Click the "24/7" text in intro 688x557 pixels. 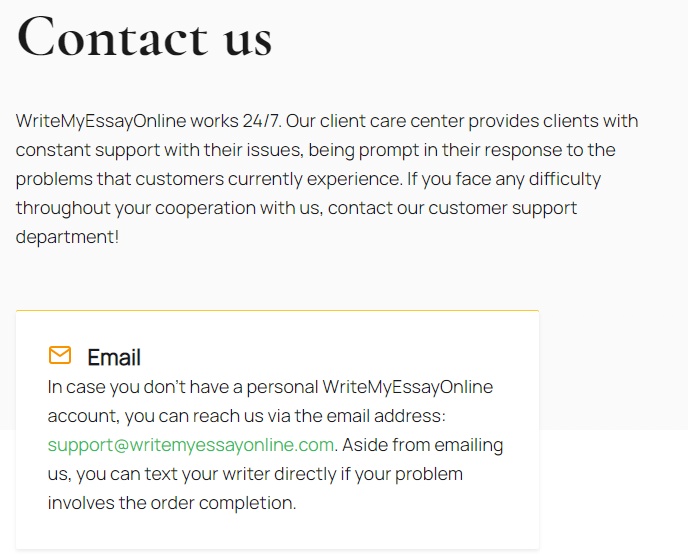pyautogui.click(x=261, y=121)
